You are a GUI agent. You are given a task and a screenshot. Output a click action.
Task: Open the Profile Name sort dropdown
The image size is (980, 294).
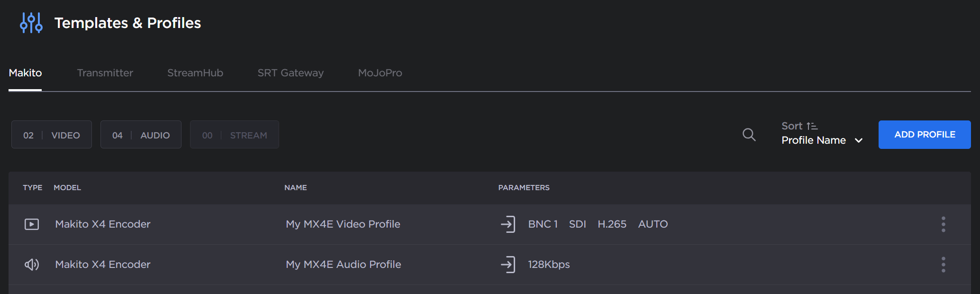tap(813, 140)
